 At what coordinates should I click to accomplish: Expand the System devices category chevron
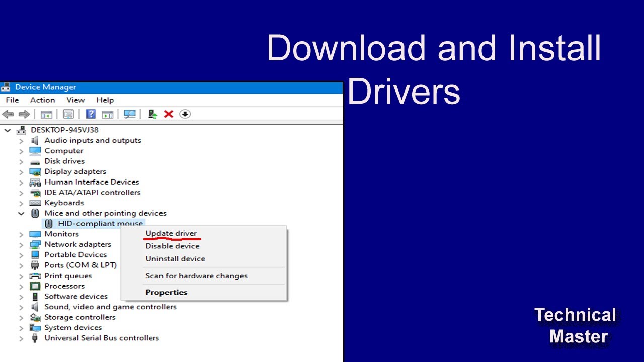point(21,328)
